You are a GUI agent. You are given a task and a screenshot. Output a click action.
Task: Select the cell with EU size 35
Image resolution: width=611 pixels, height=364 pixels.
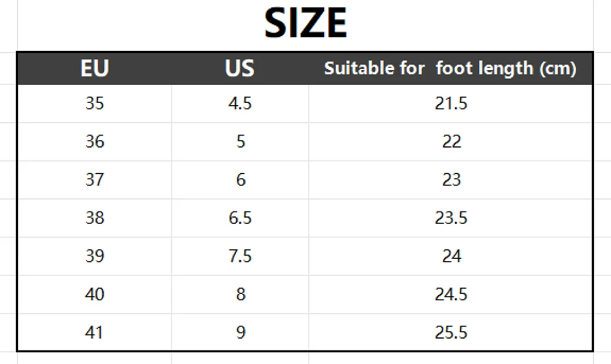94,103
